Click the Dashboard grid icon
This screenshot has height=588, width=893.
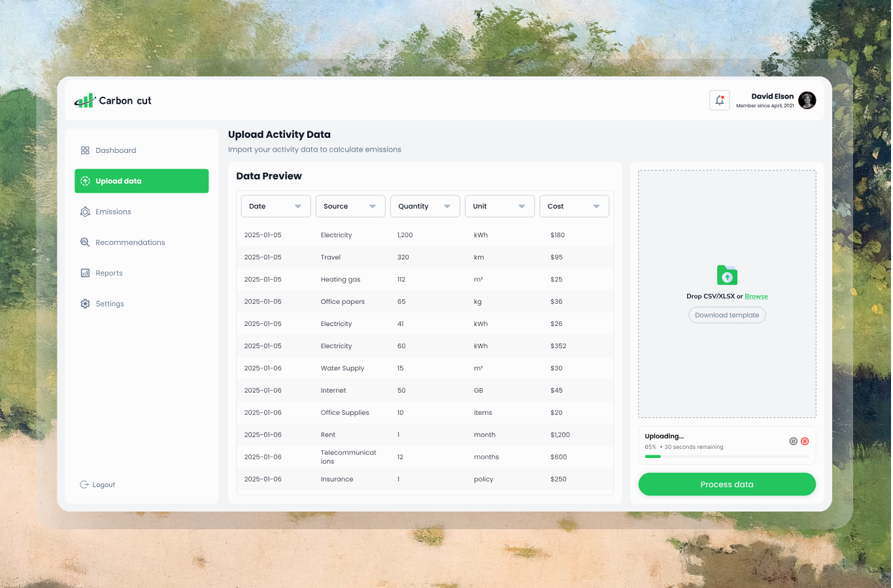(x=85, y=150)
